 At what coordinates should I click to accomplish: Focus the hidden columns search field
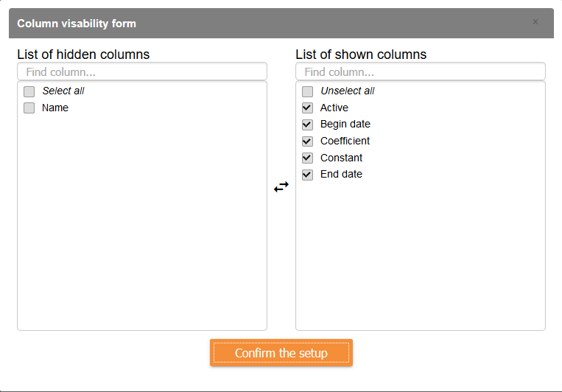coord(141,72)
